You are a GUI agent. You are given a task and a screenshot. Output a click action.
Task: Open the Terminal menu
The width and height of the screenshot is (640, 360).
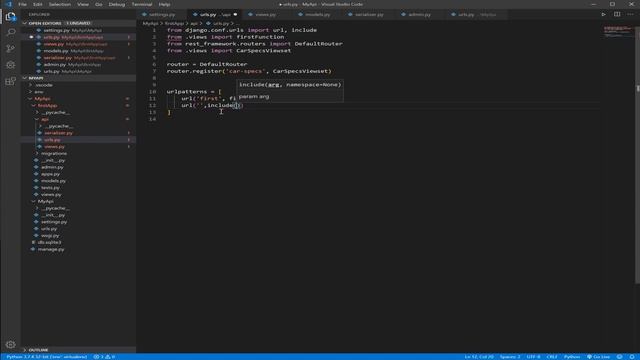pyautogui.click(x=142, y=4)
